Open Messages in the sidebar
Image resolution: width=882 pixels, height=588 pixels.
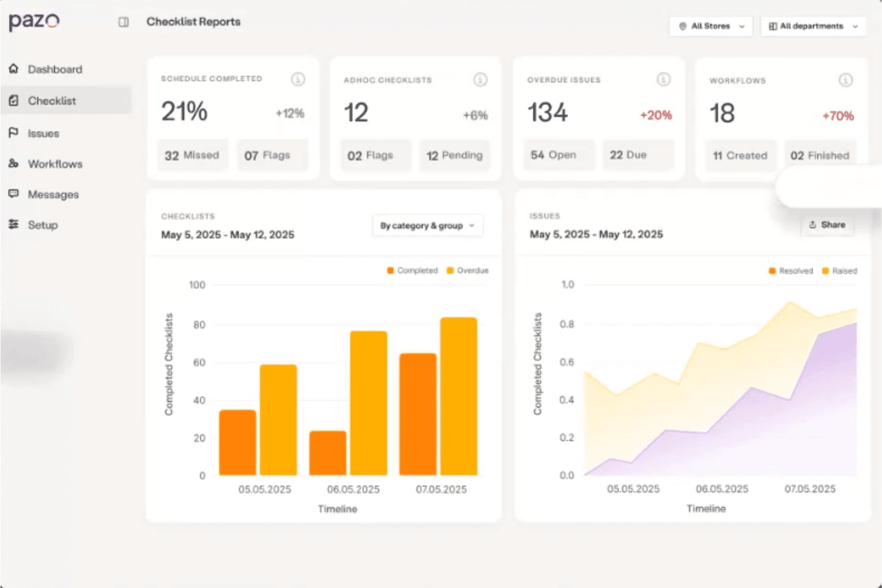pyautogui.click(x=66, y=194)
